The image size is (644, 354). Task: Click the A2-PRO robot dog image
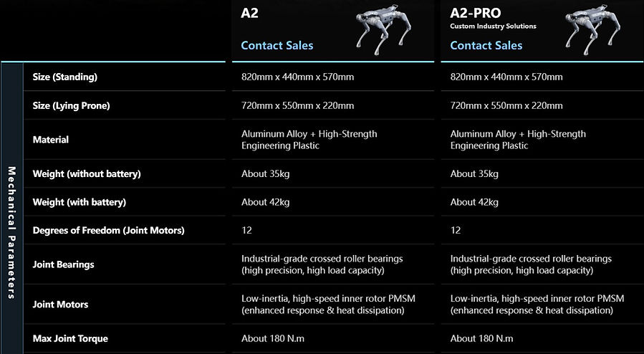point(593,29)
